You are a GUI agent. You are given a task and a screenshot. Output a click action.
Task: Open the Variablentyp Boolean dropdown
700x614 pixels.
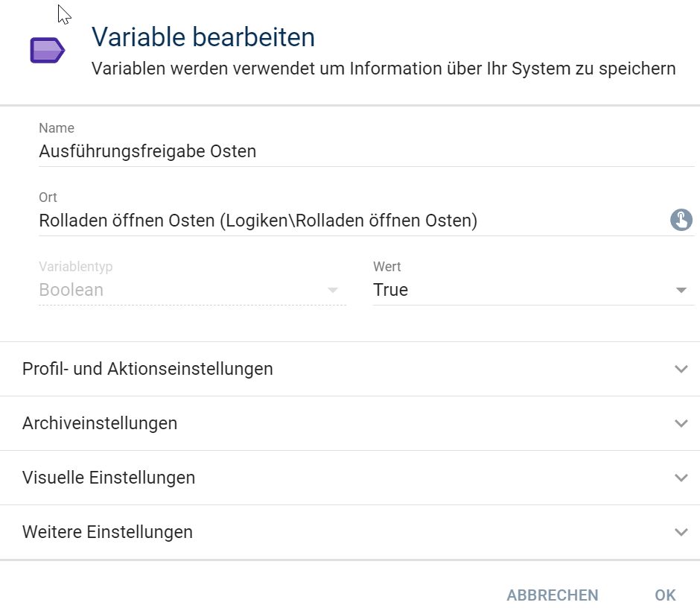click(192, 291)
